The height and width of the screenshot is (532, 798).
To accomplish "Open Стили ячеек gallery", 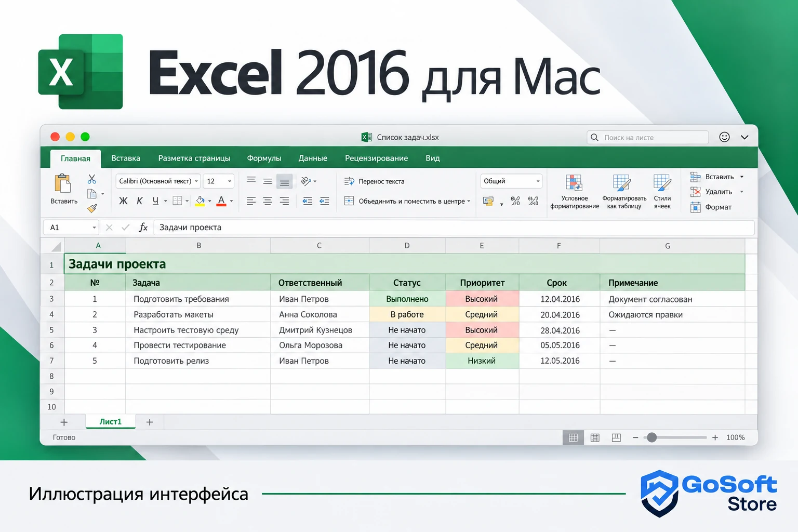I will (x=662, y=192).
